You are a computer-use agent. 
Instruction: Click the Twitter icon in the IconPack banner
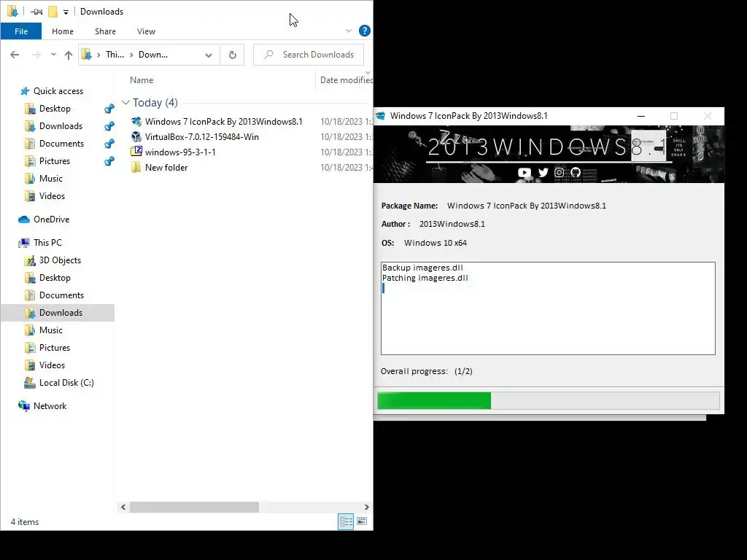(x=543, y=172)
